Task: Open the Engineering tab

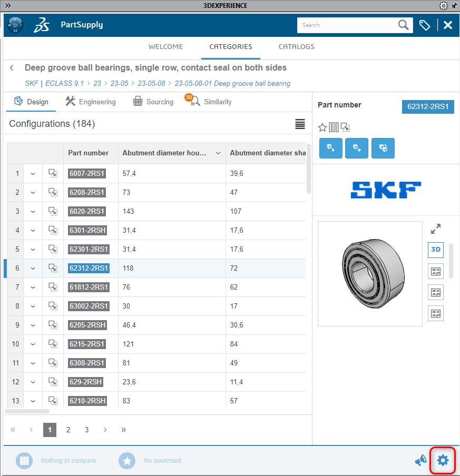Action: pos(91,102)
